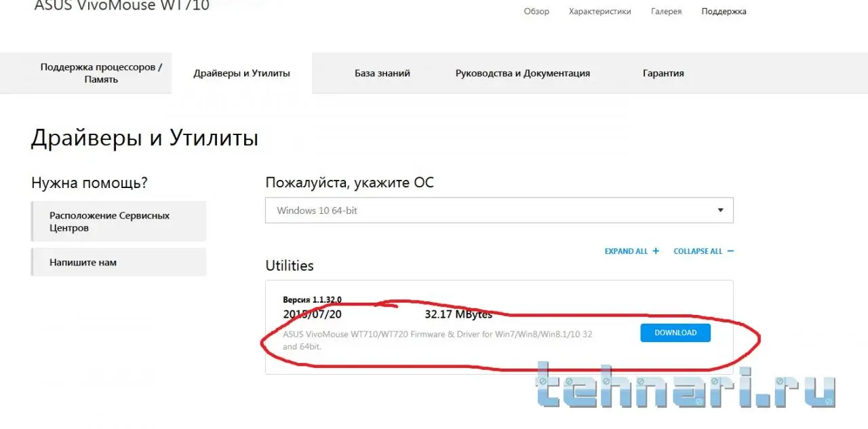Switch to Драйверы и Утилиты tab
This screenshot has width=868, height=429.
pyautogui.click(x=241, y=73)
